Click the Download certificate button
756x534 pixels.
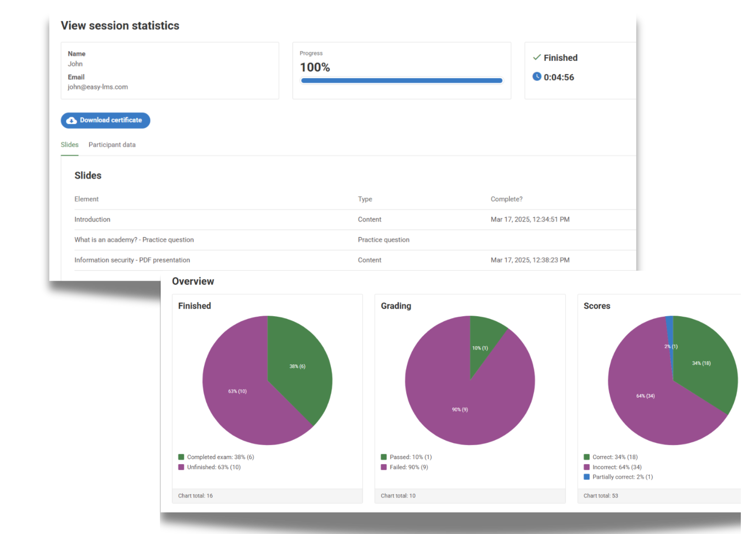(105, 120)
